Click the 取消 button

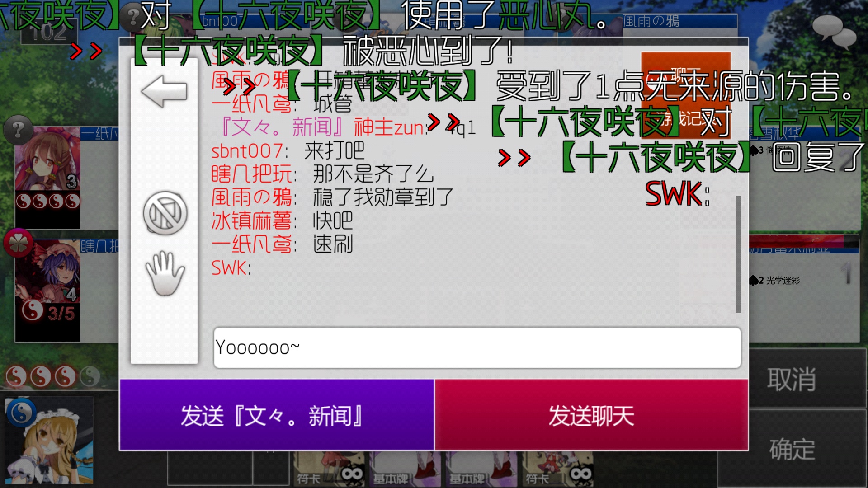coord(792,379)
